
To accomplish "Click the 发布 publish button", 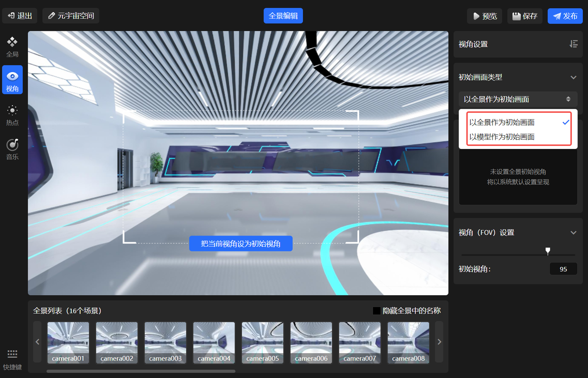I will (565, 16).
